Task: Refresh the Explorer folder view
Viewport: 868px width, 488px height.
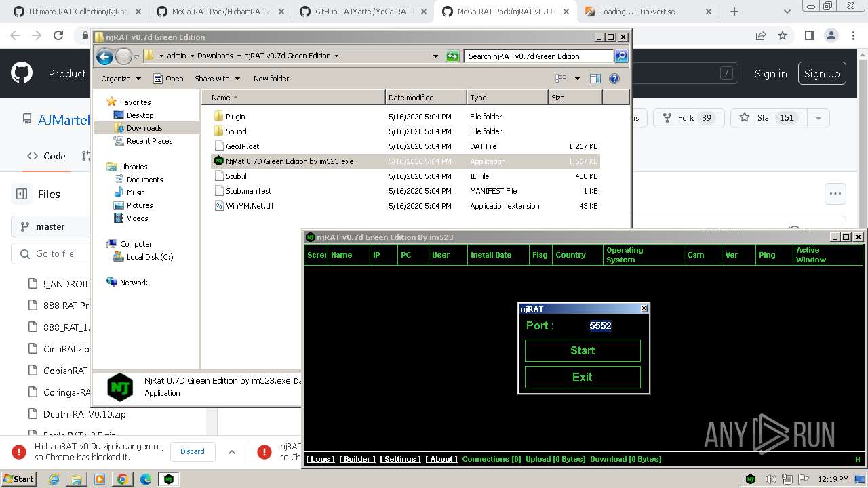Action: click(x=452, y=56)
